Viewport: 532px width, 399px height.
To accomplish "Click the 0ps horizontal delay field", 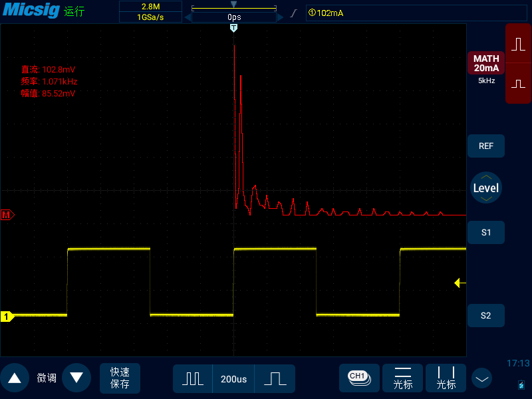I will 234,17.
